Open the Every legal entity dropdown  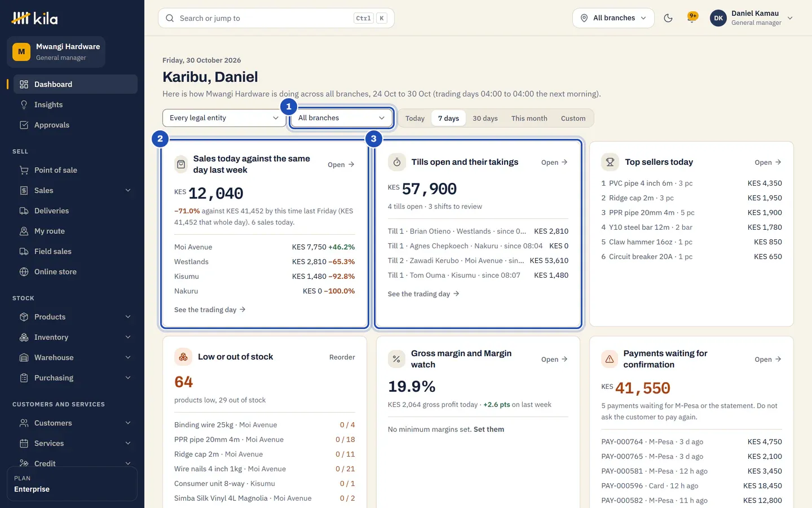[224, 118]
